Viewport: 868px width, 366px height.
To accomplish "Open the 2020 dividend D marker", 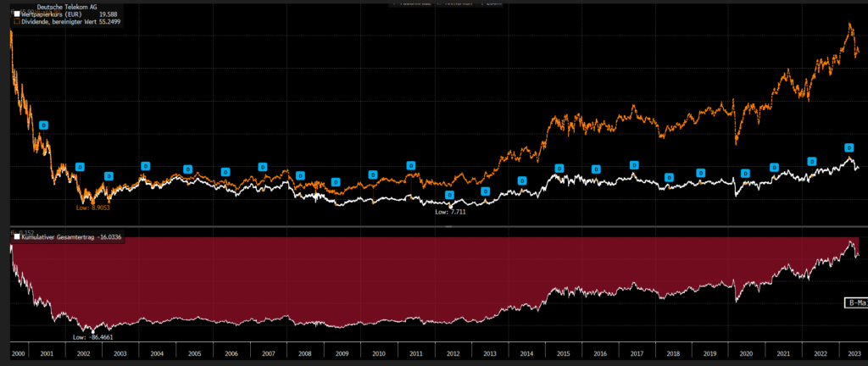I will (x=746, y=173).
